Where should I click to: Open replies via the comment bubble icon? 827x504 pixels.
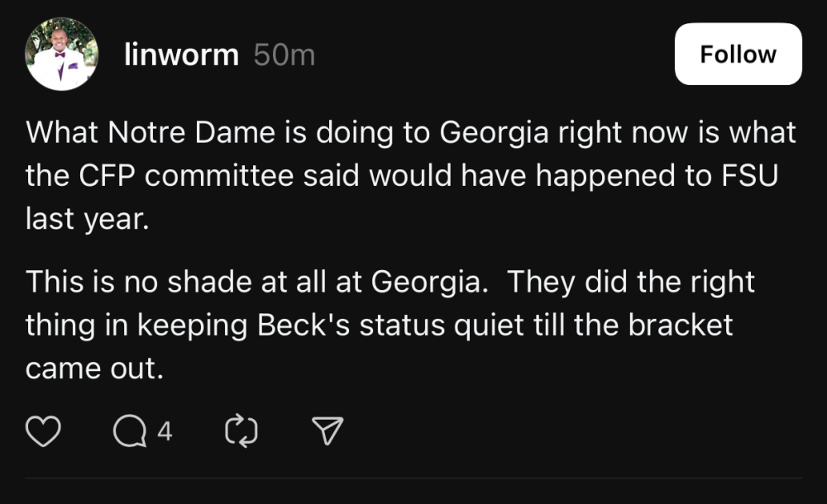point(130,430)
